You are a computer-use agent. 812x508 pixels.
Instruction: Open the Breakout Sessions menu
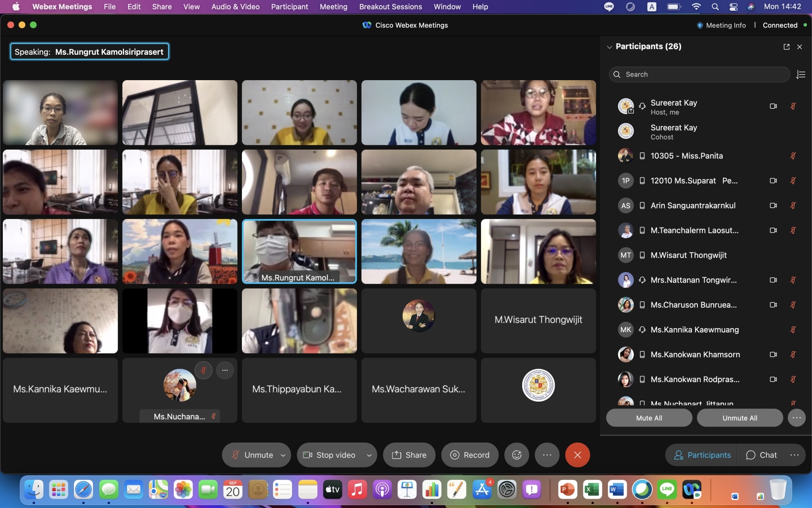[x=391, y=7]
